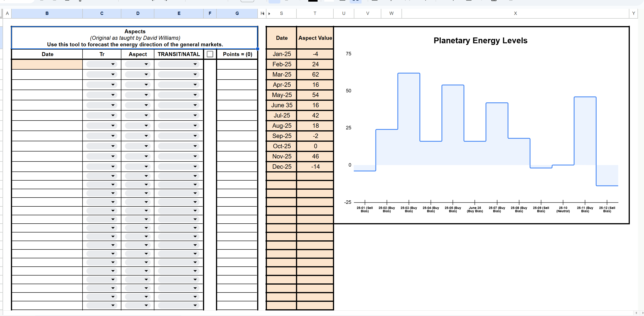Image resolution: width=644 pixels, height=316 pixels.
Task: Click the Points = (0) header cell
Action: [237, 54]
